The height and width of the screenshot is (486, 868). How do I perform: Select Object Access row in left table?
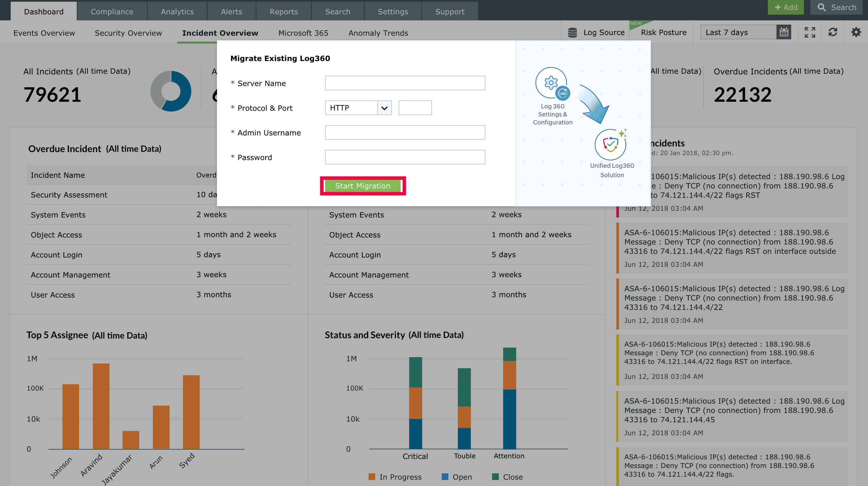(x=158, y=234)
